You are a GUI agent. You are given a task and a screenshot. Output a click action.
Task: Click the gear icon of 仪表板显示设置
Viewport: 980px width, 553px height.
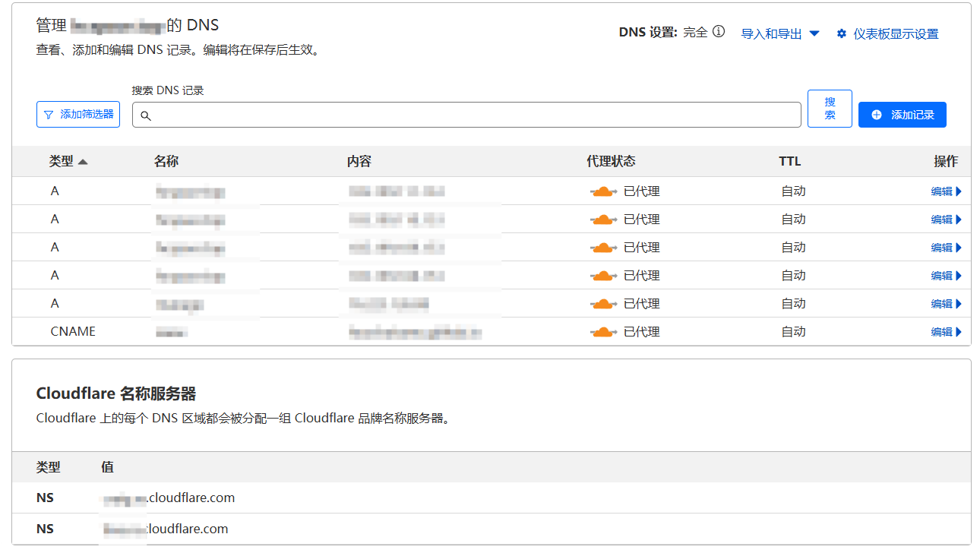[842, 33]
